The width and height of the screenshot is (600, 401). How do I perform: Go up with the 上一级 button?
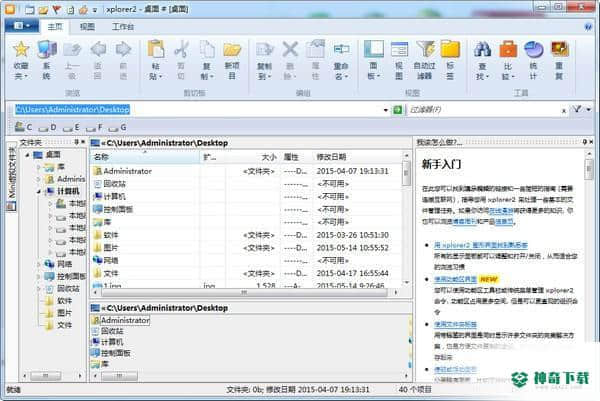72,60
